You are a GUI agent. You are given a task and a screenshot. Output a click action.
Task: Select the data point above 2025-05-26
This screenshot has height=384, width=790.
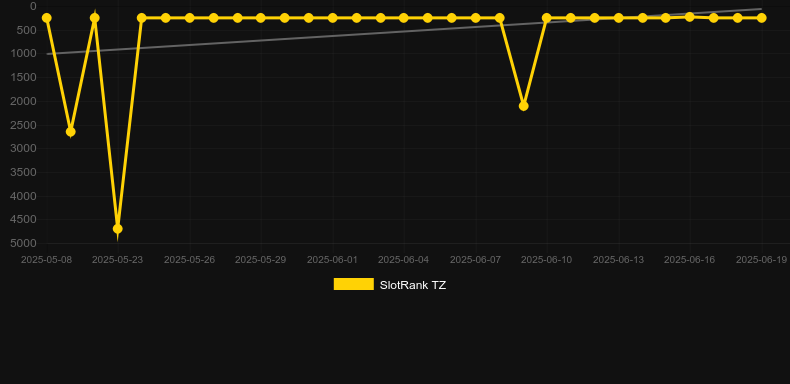(x=189, y=18)
